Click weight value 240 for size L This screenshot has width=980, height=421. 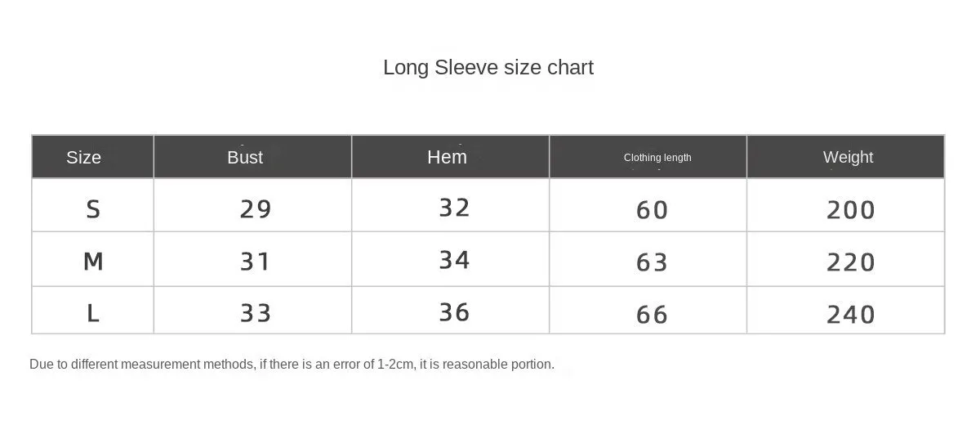click(x=851, y=315)
